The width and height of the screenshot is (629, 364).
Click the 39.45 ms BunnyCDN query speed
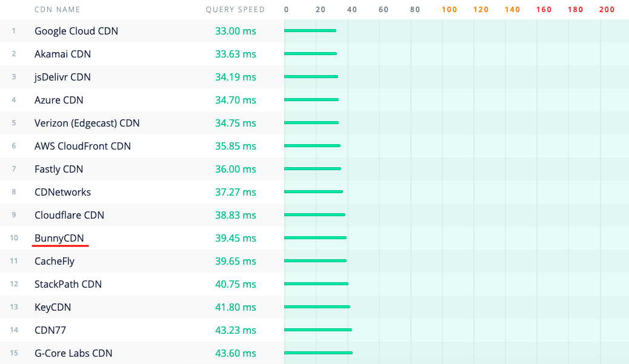[235, 238]
